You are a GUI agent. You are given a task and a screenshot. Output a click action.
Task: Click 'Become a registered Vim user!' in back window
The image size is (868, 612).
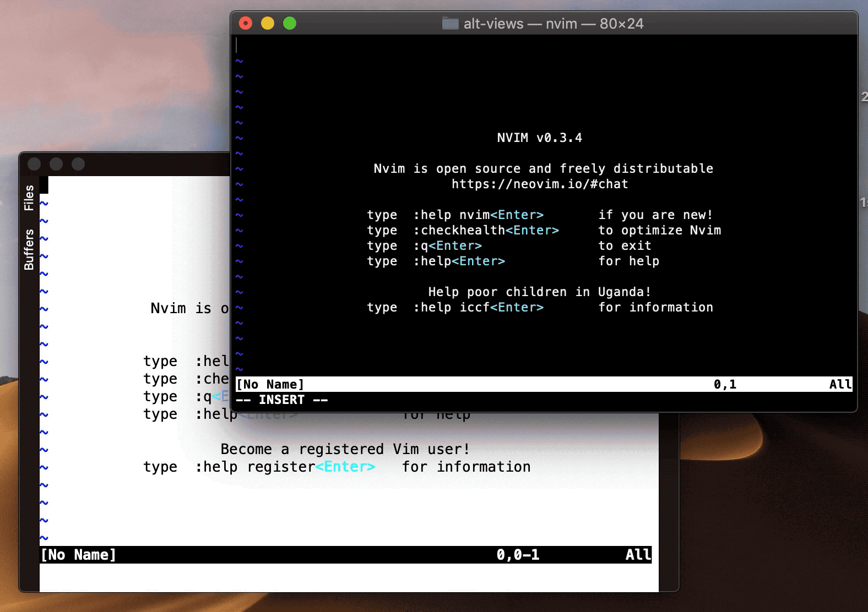tap(345, 449)
